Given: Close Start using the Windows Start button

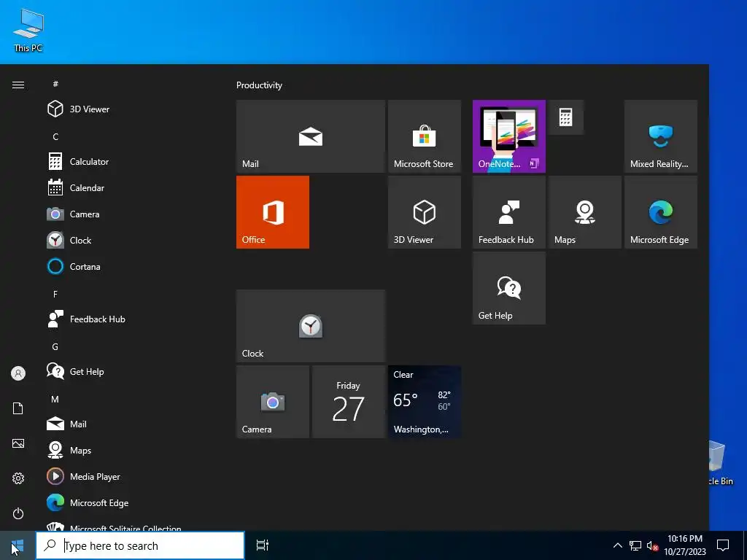Looking at the screenshot, I should tap(18, 545).
